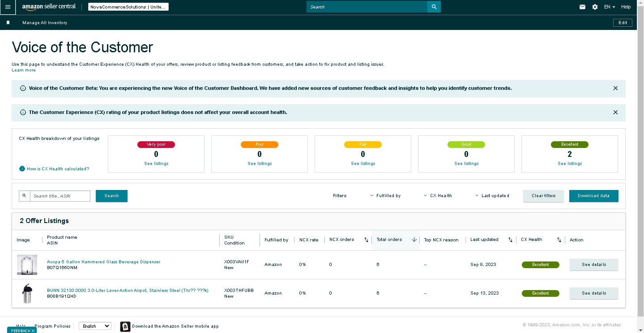Click the Amazon Seller mobile app icon

tap(125, 327)
